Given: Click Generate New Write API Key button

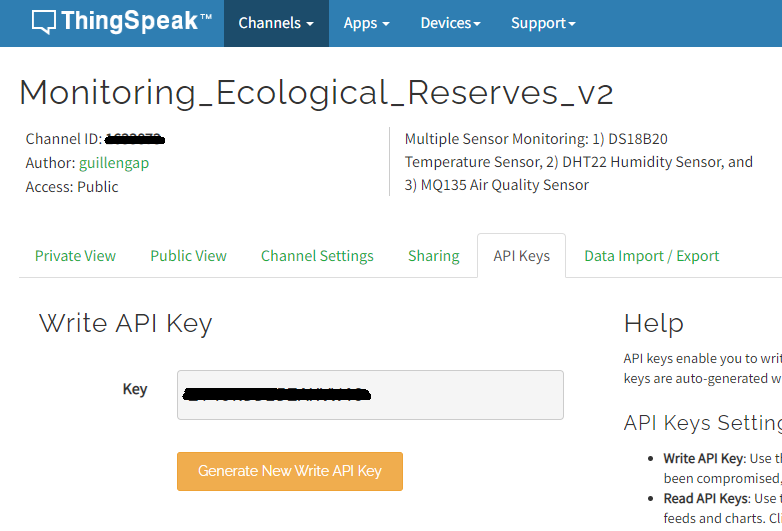Looking at the screenshot, I should [290, 471].
